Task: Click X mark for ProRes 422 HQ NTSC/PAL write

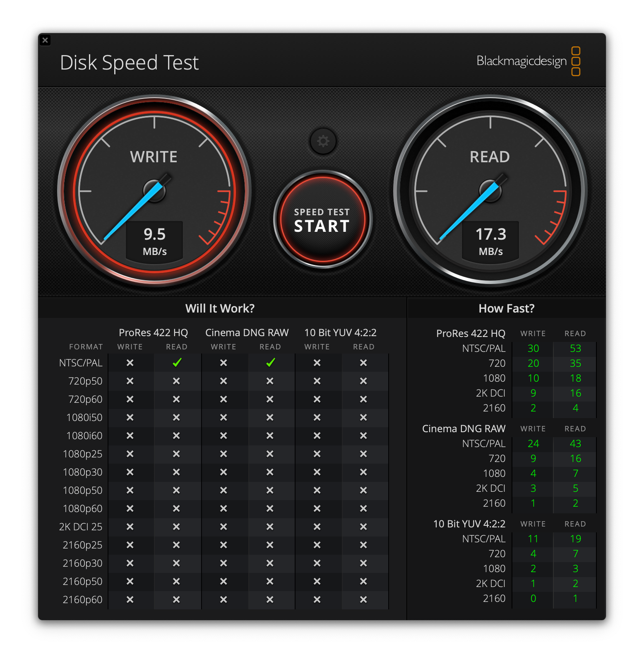Action: [x=130, y=363]
